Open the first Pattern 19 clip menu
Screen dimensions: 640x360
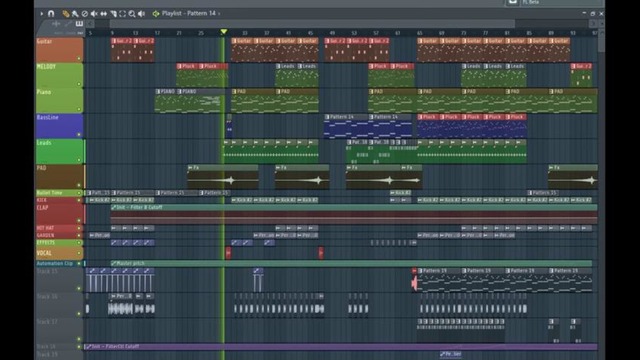pyautogui.click(x=420, y=271)
